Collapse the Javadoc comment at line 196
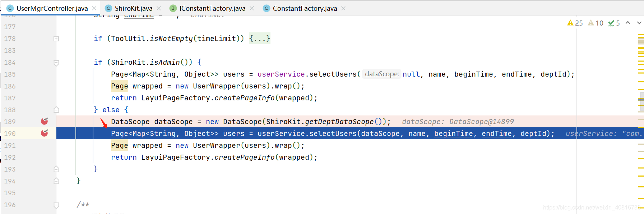Viewport: 644px width, 214px height. [x=56, y=205]
